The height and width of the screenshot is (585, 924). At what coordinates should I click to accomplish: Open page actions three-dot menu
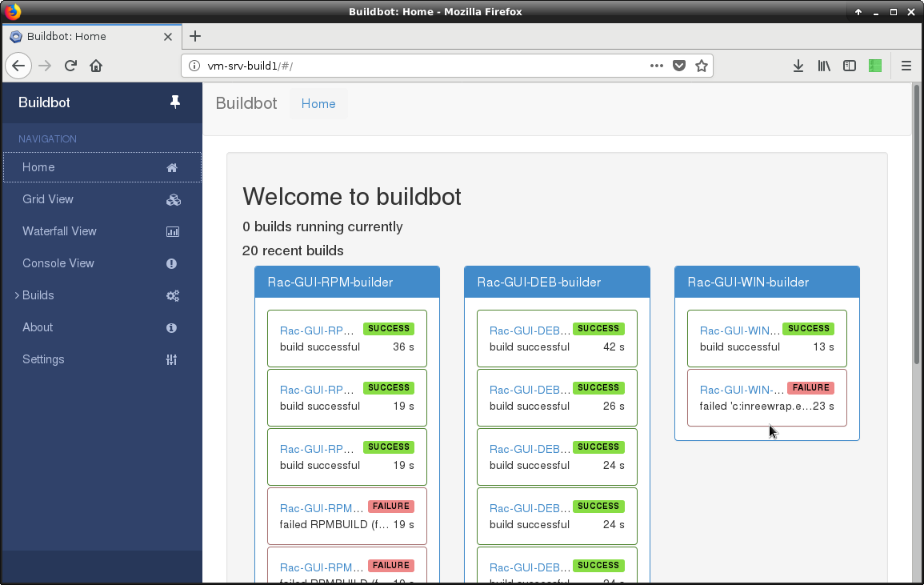pyautogui.click(x=657, y=66)
